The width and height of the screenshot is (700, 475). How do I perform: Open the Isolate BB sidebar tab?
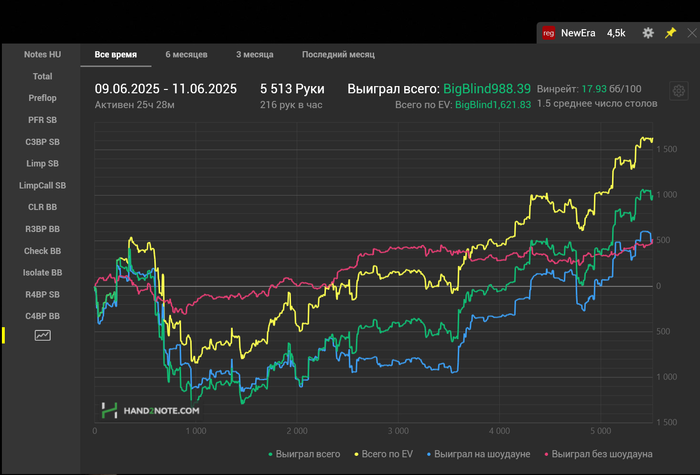click(x=42, y=272)
